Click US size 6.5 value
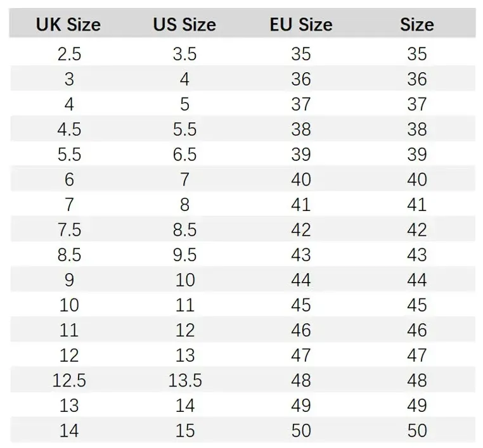The width and height of the screenshot is (483, 448). coord(184,155)
